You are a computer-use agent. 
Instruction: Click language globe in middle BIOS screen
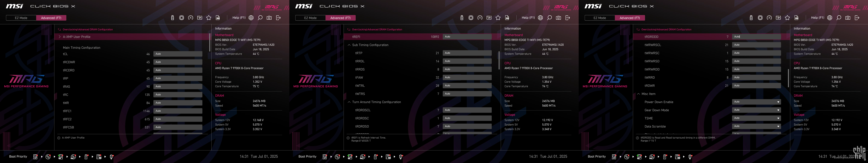click(x=541, y=18)
